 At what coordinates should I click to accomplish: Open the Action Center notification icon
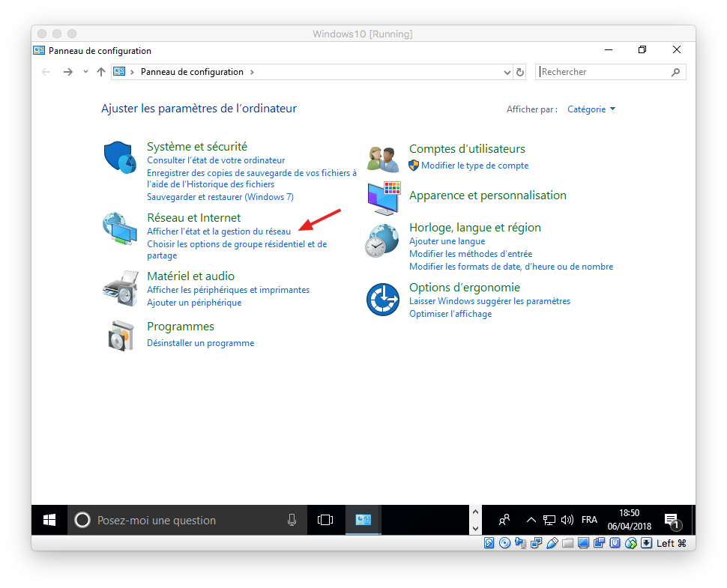tap(672, 521)
